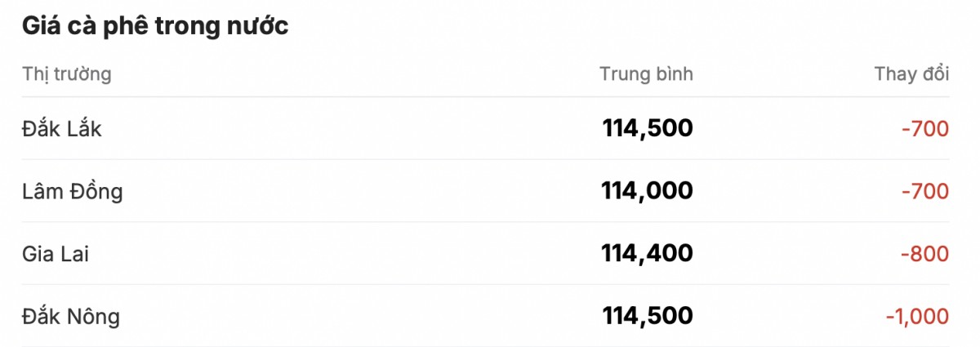Select Lâm Đồng's average price 114,000

pyautogui.click(x=647, y=191)
